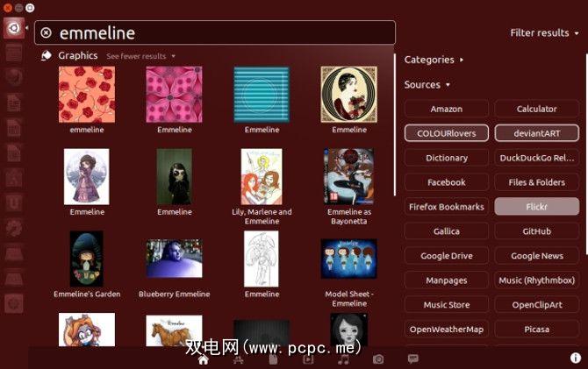Open the teal striped Emmeline pattern
Viewport: 588px width, 369px height.
(262, 95)
